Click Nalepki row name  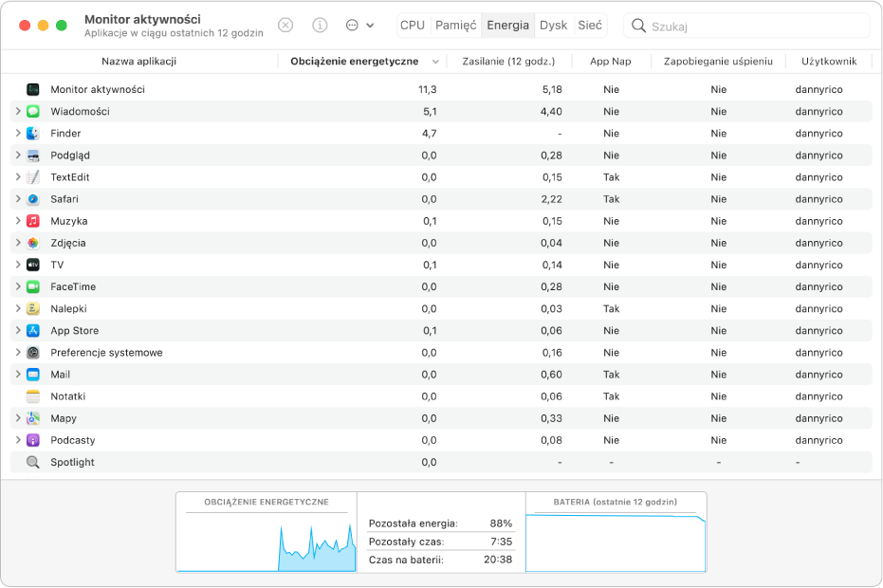[x=68, y=308]
